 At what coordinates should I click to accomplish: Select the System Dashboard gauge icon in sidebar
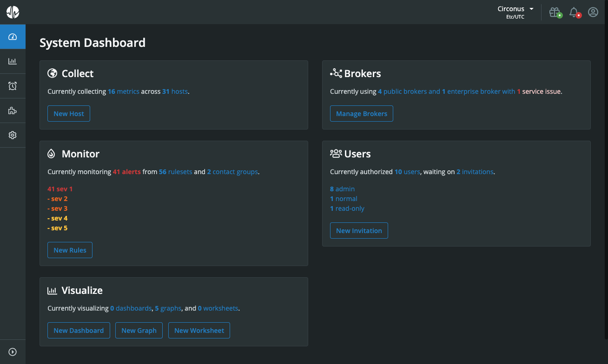13,36
